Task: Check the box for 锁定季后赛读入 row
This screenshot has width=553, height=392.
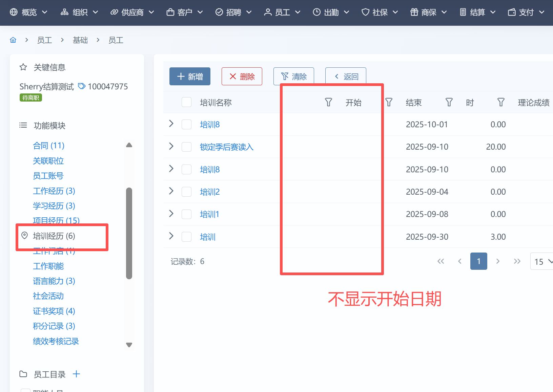Action: tap(186, 147)
